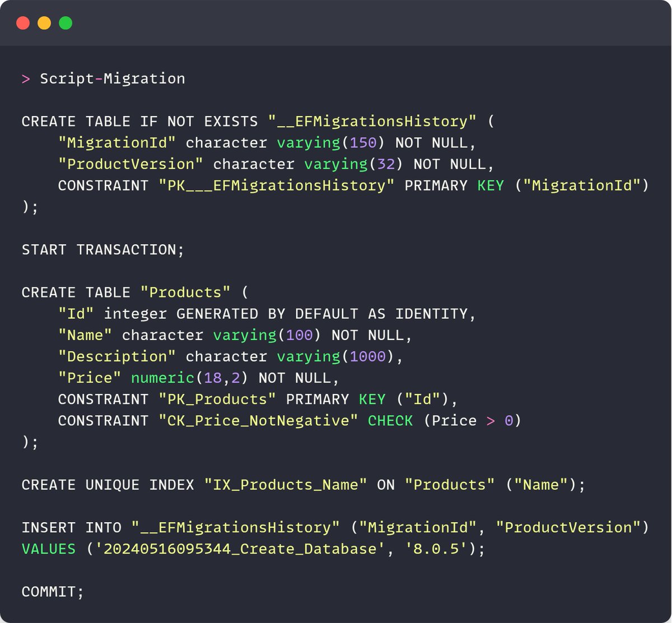Click CREATE UNIQUE INDEX keywords
This screenshot has height=623, width=672.
pyautogui.click(x=108, y=485)
